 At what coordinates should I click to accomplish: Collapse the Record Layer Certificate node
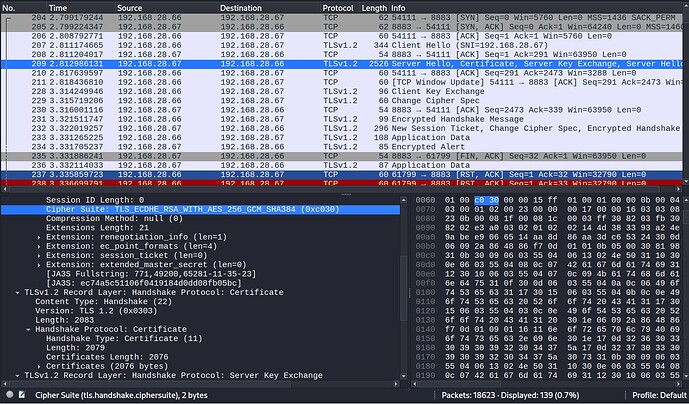pyautogui.click(x=18, y=292)
